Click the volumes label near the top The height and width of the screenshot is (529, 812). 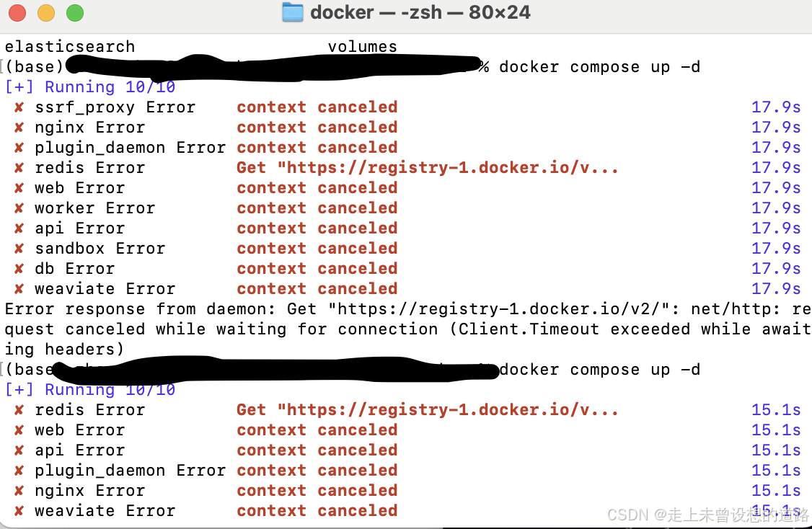pyautogui.click(x=363, y=46)
